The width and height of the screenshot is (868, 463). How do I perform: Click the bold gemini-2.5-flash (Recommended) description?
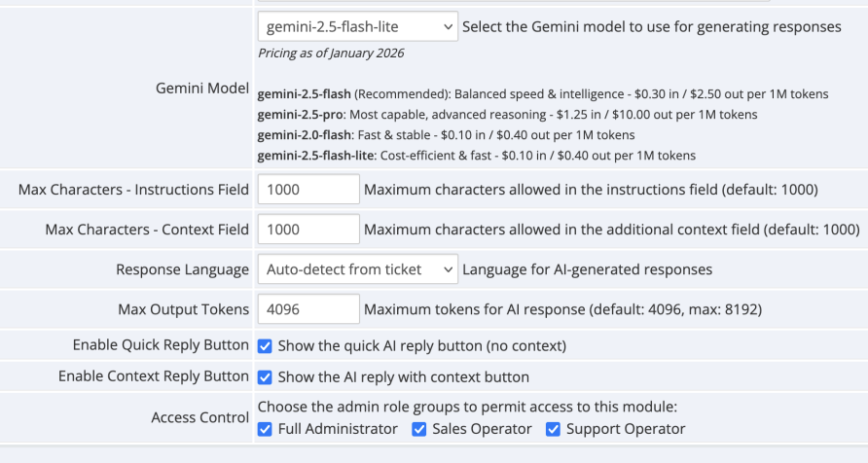[542, 94]
